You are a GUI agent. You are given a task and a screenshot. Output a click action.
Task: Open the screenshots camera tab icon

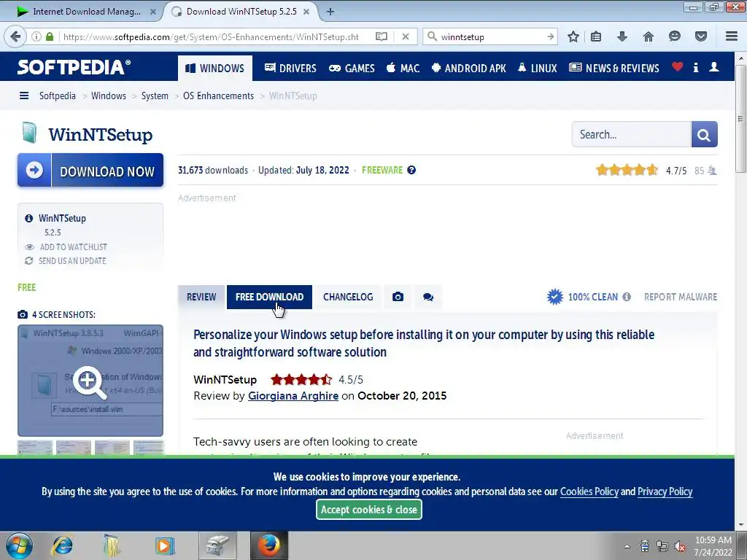coord(398,297)
